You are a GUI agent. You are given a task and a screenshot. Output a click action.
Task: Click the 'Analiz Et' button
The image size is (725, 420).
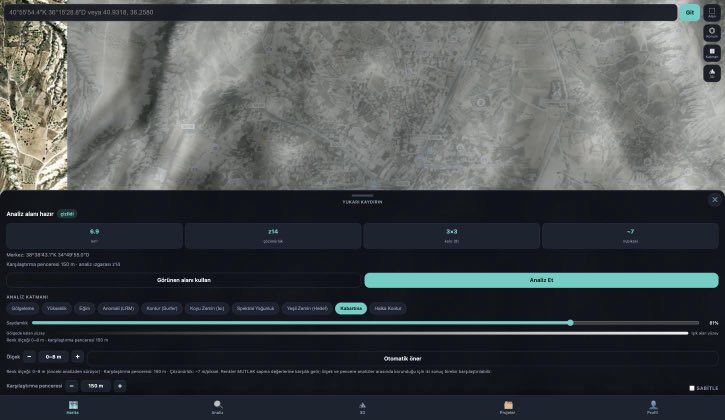[x=541, y=280]
